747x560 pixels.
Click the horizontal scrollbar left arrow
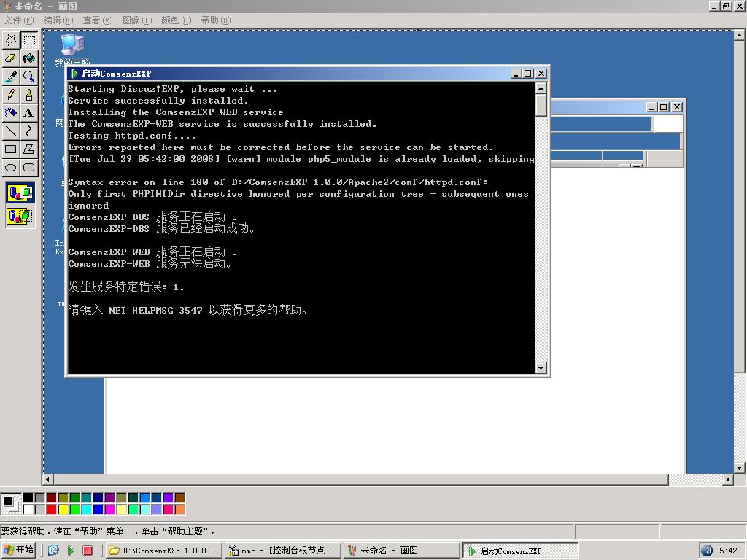click(x=47, y=480)
